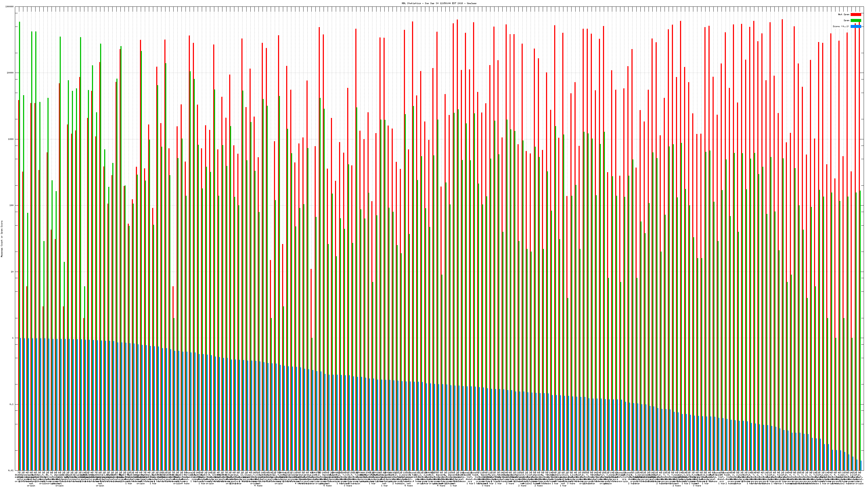Click the 'Message Count or Spam Score' axis label
Viewport: 868px width, 488px height.
(x=2, y=239)
